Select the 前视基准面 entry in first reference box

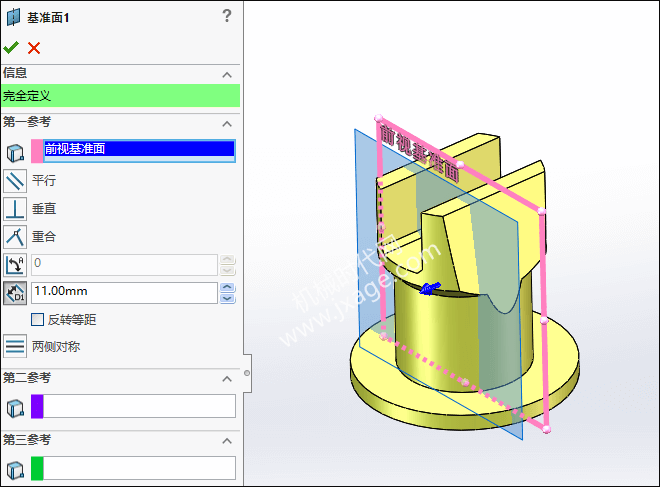(x=139, y=149)
